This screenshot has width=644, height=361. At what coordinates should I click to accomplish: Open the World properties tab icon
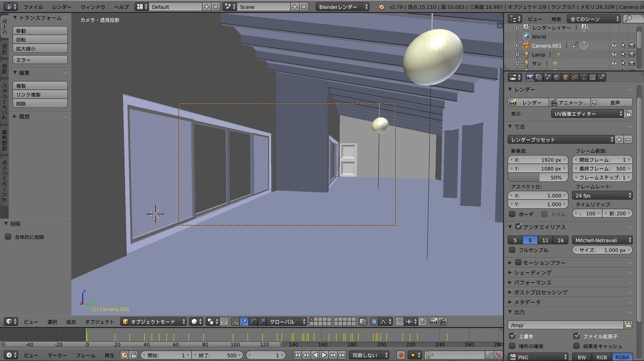[x=557, y=77]
